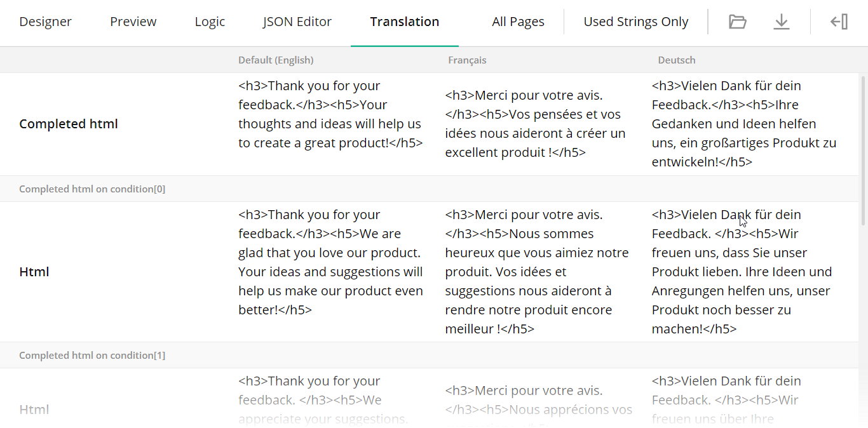Open the JSON Editor tab
Screen dimensions: 868x428
click(297, 21)
